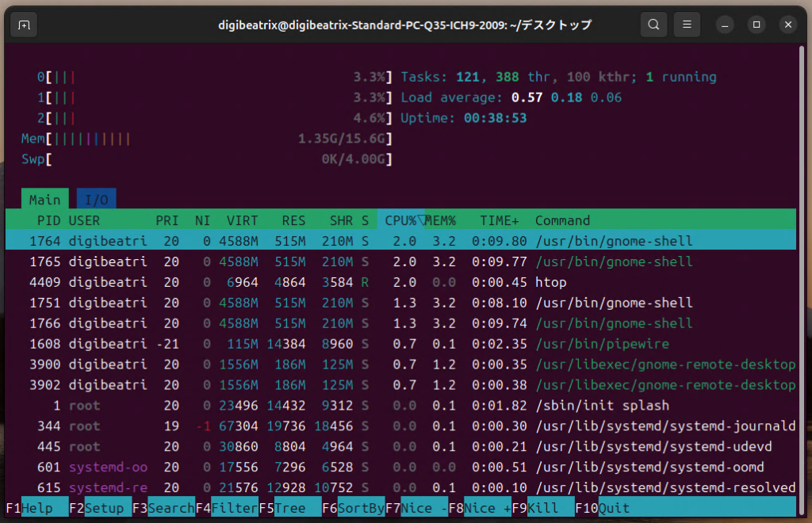Open a new terminal tab
The height and width of the screenshot is (523, 812).
tap(23, 24)
